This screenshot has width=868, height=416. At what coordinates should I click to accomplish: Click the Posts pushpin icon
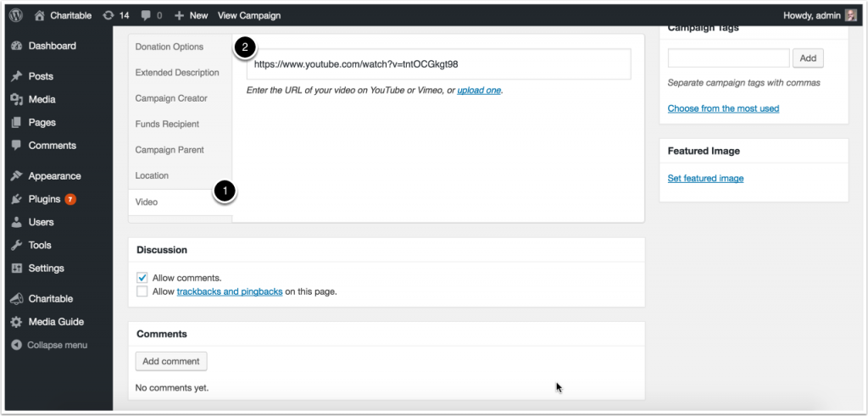click(17, 76)
